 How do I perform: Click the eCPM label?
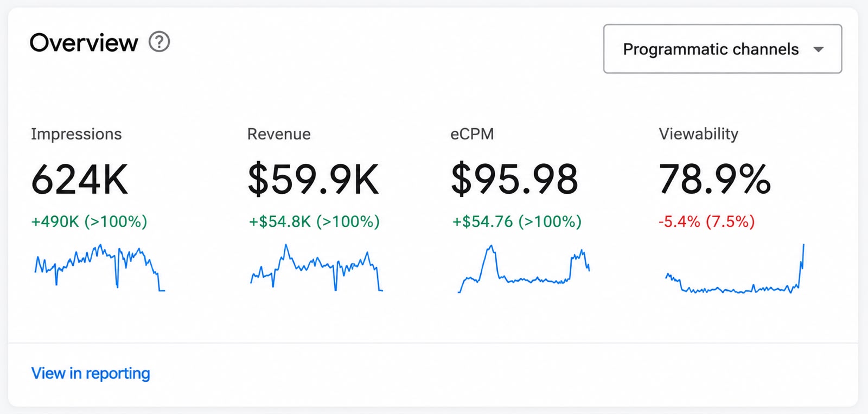pos(472,134)
